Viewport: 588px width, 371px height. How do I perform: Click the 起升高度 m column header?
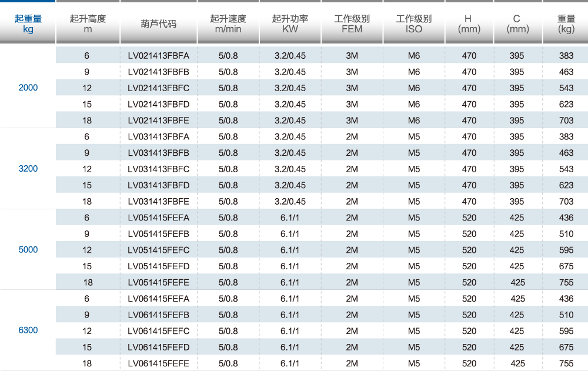tap(88, 24)
